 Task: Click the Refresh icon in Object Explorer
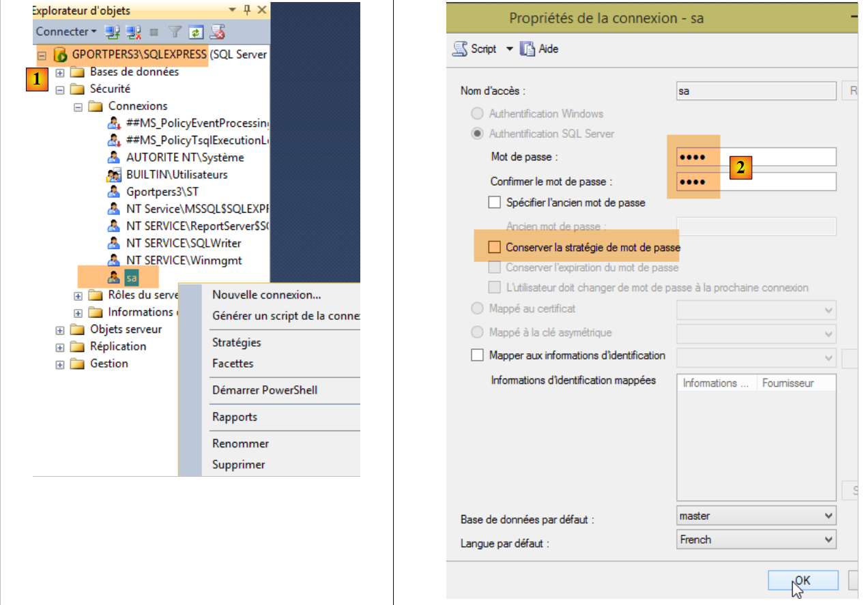(x=196, y=31)
